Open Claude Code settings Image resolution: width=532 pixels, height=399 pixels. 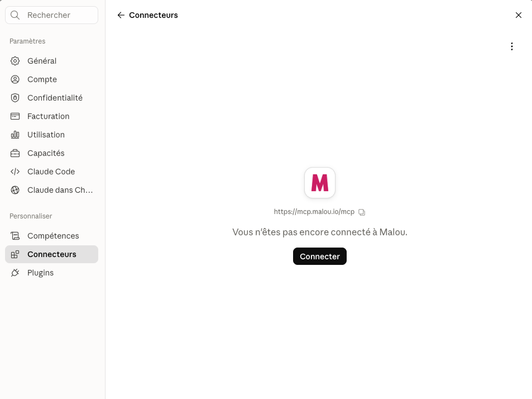point(51,172)
